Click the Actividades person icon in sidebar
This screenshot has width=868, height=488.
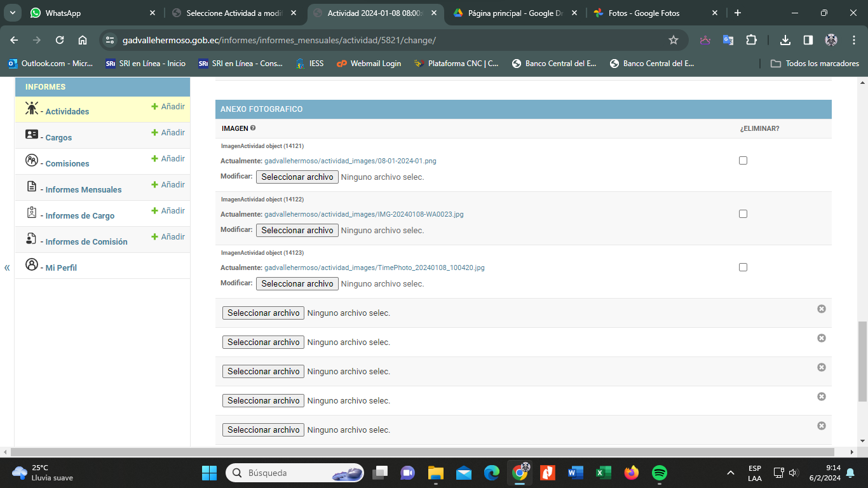click(x=32, y=109)
